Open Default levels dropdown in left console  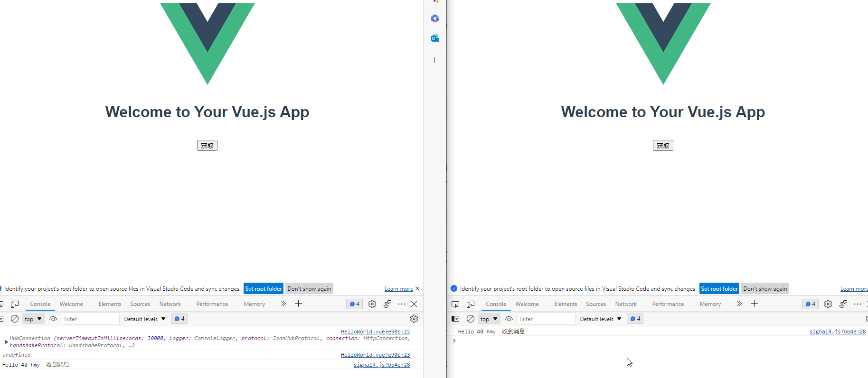(x=145, y=319)
